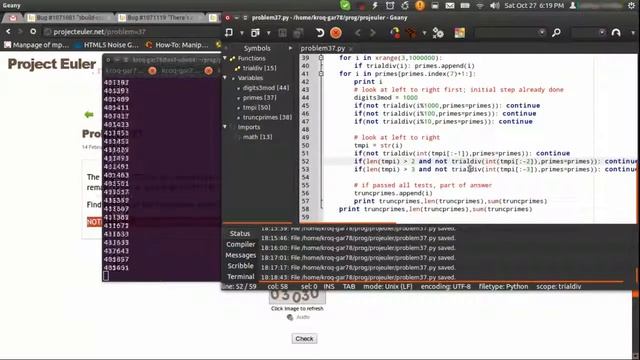Image resolution: width=640 pixels, height=360 pixels.
Task: Navigate forward one location arrow in Geany
Action: [x=373, y=33]
